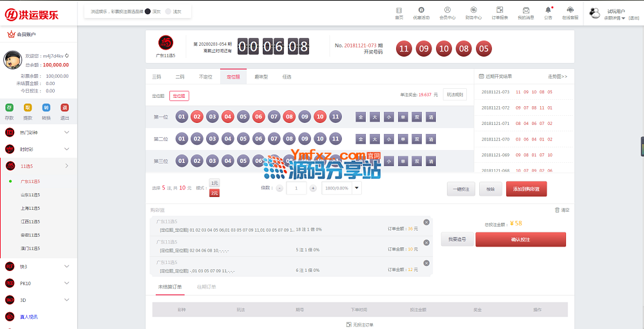Open the 首页 home icon in top navigation

(x=399, y=11)
